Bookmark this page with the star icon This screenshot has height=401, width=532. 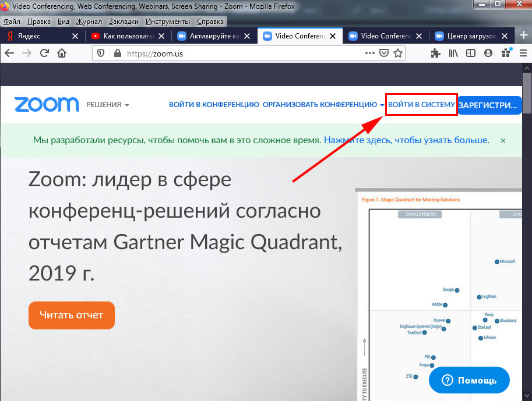point(398,52)
